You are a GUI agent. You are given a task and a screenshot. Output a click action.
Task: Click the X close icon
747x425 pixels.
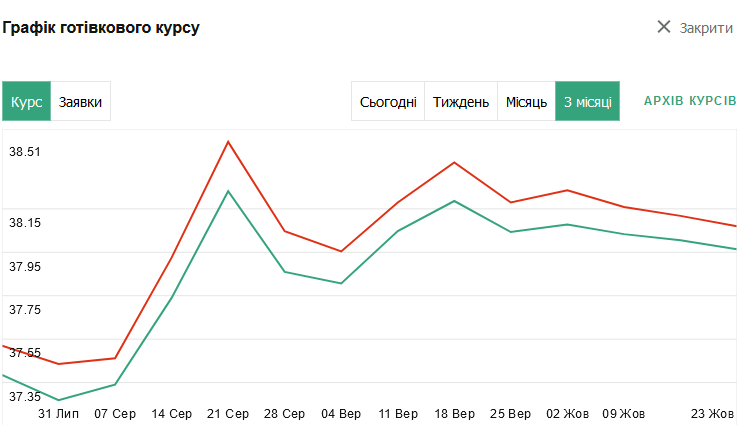point(664,27)
